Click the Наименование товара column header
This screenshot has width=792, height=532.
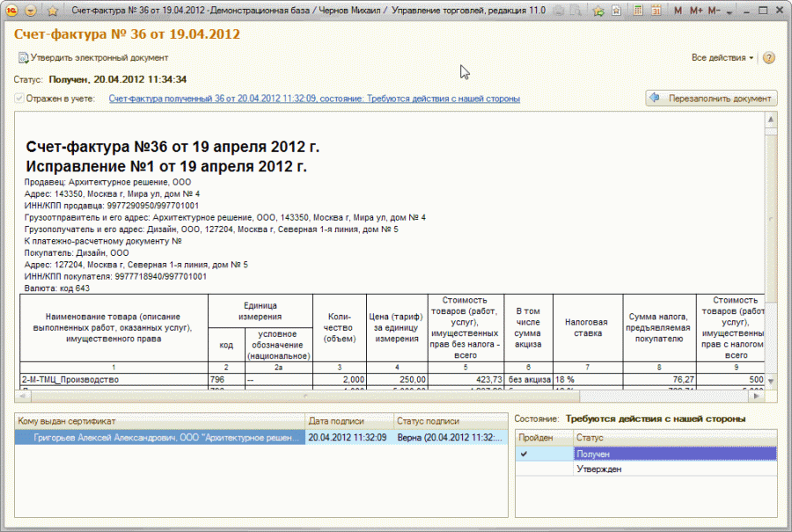(x=114, y=328)
